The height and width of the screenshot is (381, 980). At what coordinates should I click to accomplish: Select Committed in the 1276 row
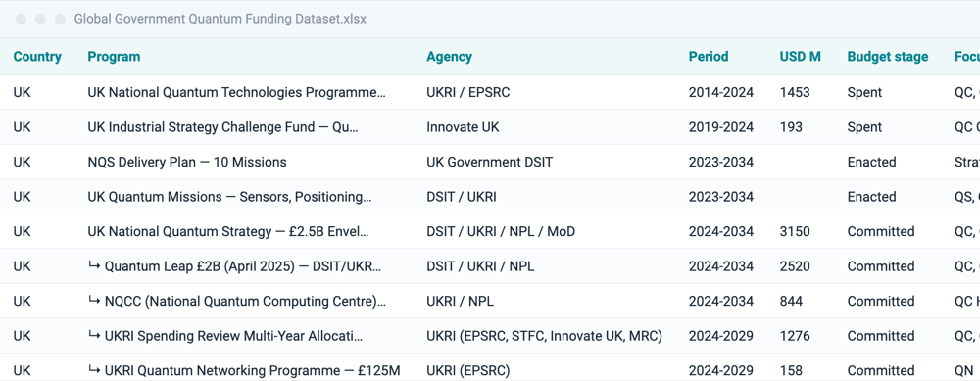(881, 337)
